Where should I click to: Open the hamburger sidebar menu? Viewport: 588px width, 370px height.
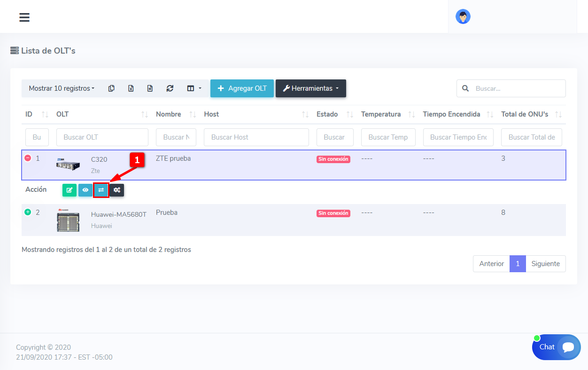[x=24, y=17]
